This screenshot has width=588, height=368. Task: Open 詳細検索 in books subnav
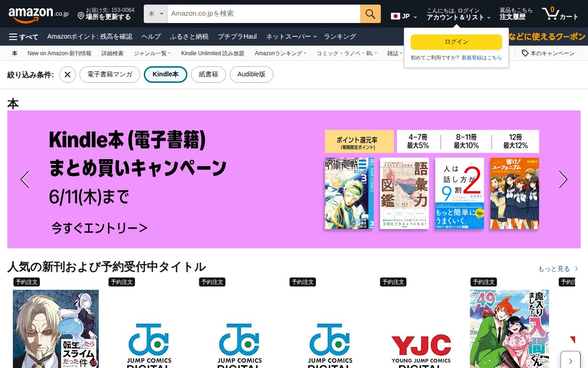coord(113,53)
